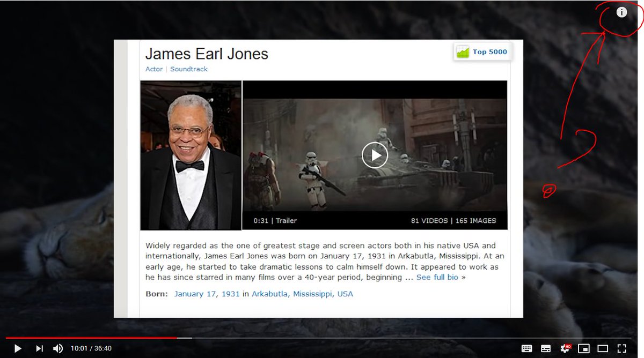Click the Top 5000 ranking badge
The height and width of the screenshot is (358, 644).
(x=482, y=52)
